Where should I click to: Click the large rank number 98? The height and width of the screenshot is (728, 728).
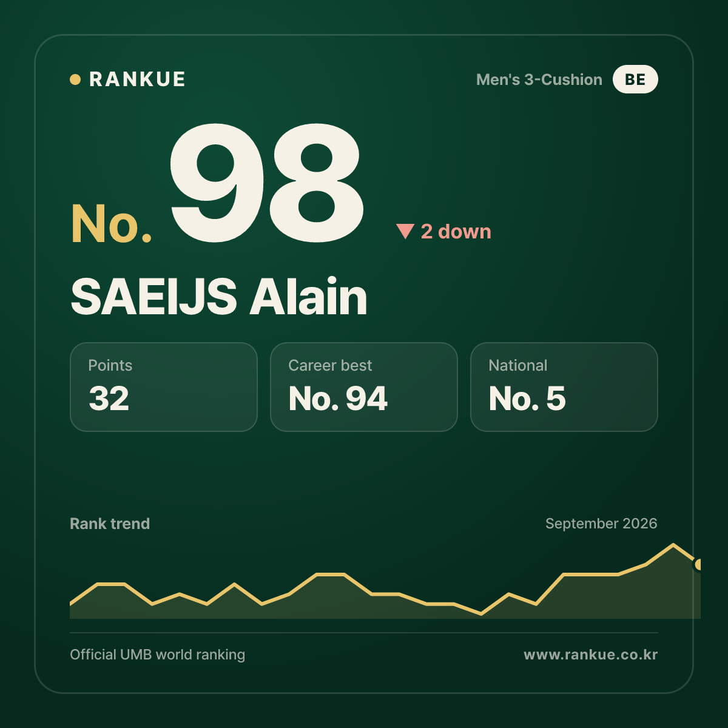[x=266, y=183]
